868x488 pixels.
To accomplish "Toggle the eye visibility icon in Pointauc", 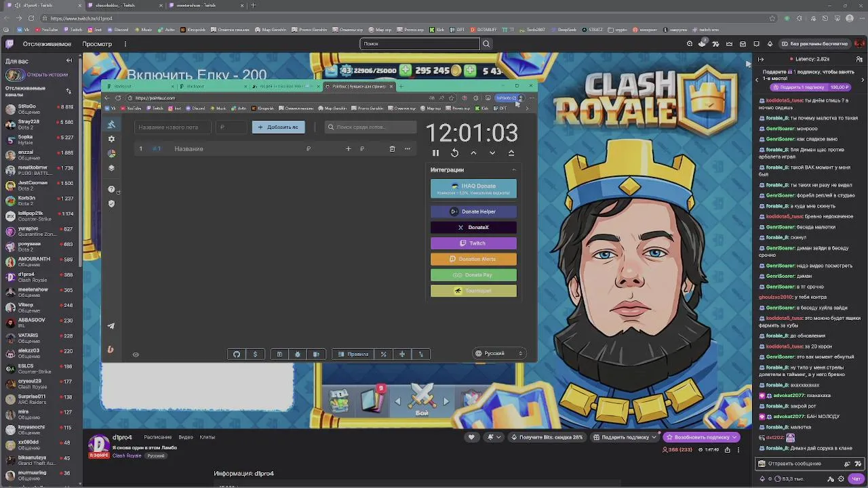I will 136,354.
